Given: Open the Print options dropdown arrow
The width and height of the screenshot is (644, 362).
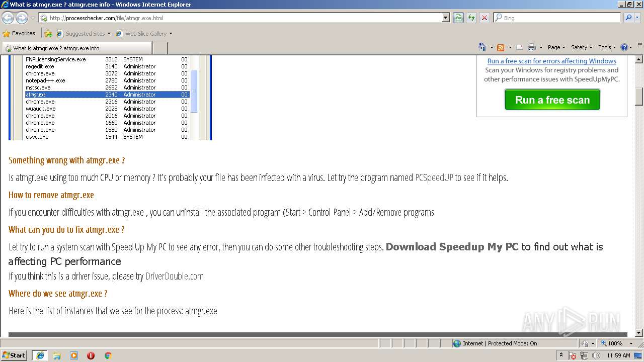Looking at the screenshot, I should click(x=541, y=47).
